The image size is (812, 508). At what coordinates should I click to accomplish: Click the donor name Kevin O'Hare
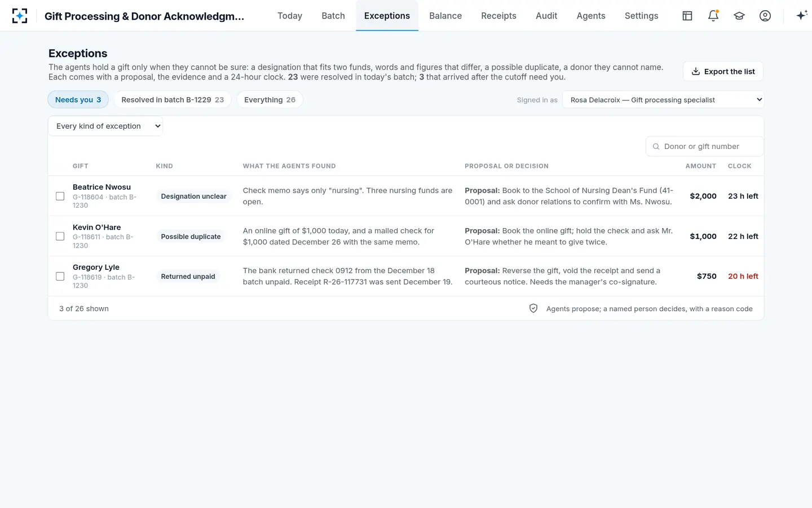pos(96,227)
